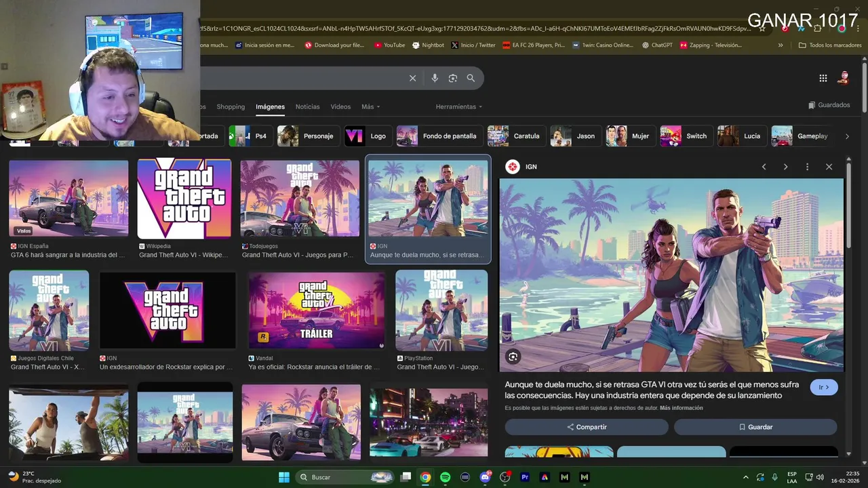Open the PlayStation GTA VI cover thumbnail

coord(441,310)
